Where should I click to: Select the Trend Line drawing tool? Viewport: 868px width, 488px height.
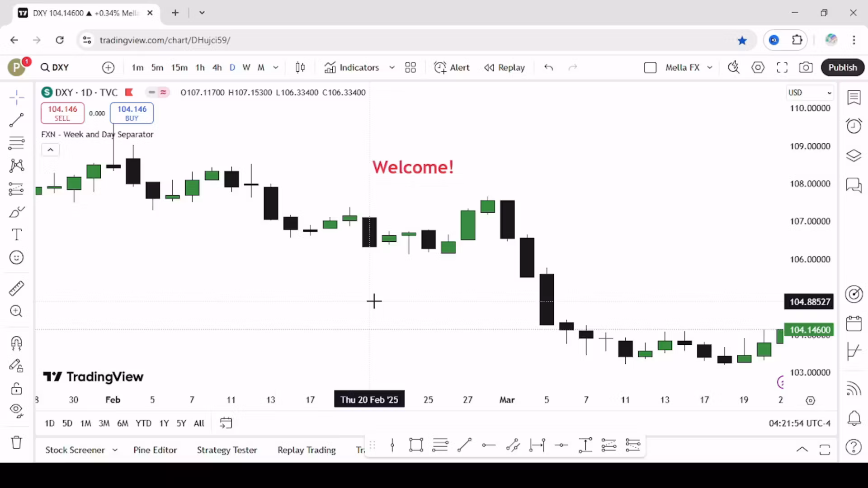16,120
